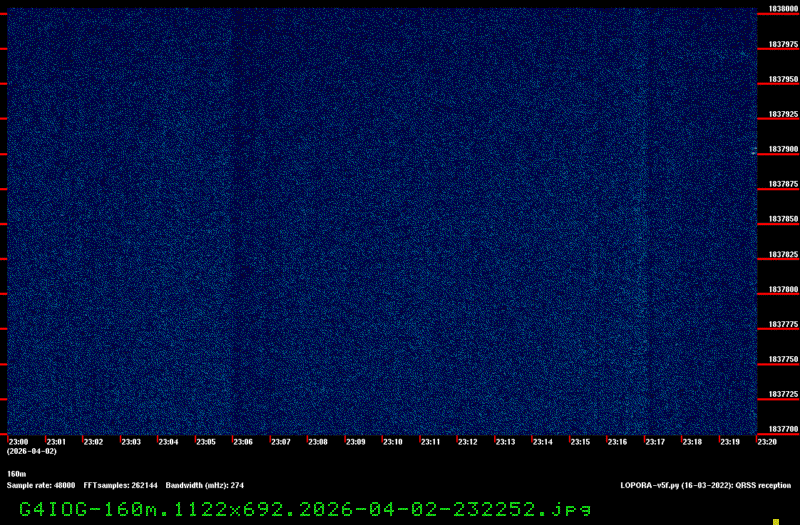Select the 23:11 time marker

tap(431, 442)
